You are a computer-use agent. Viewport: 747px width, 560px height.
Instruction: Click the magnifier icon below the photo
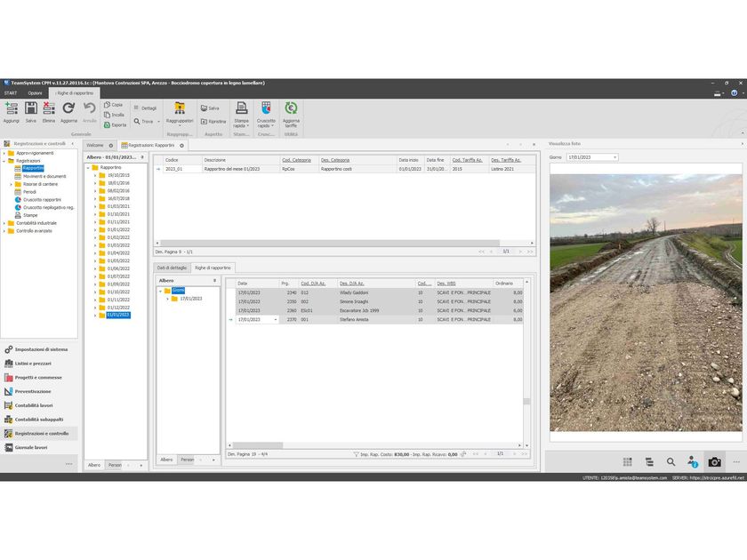[x=671, y=462]
